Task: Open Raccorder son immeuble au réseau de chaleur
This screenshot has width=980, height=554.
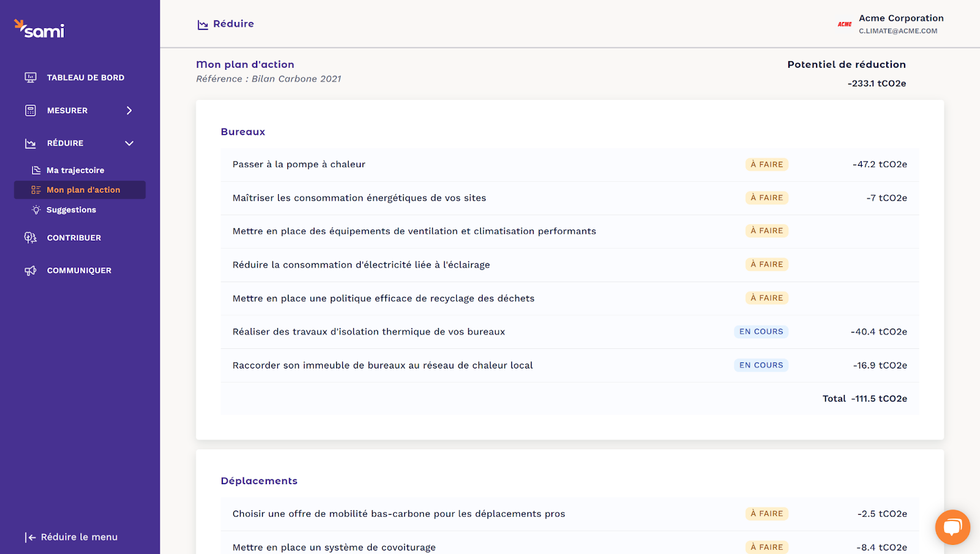Action: (382, 365)
